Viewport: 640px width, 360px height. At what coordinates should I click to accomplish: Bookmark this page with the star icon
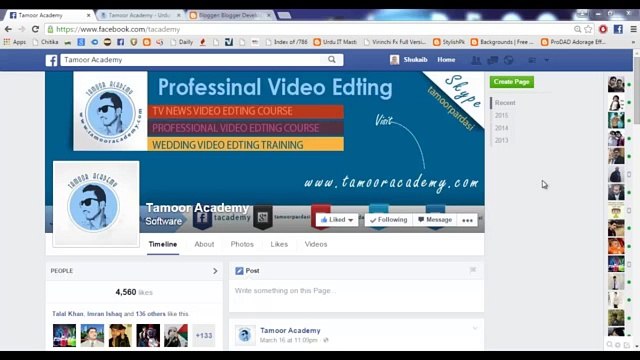tap(588, 29)
